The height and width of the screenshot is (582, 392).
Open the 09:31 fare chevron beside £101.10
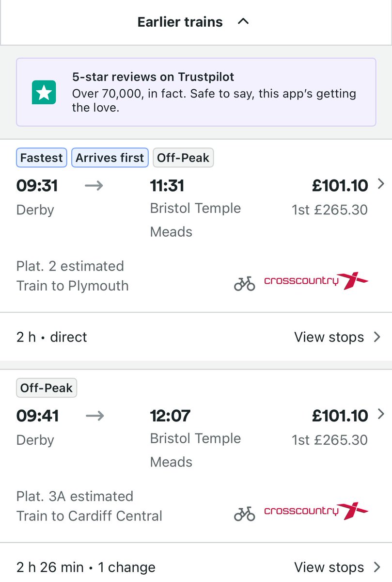381,184
